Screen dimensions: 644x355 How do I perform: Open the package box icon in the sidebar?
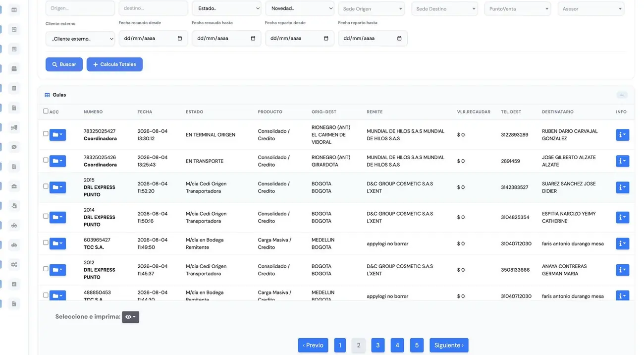click(14, 68)
